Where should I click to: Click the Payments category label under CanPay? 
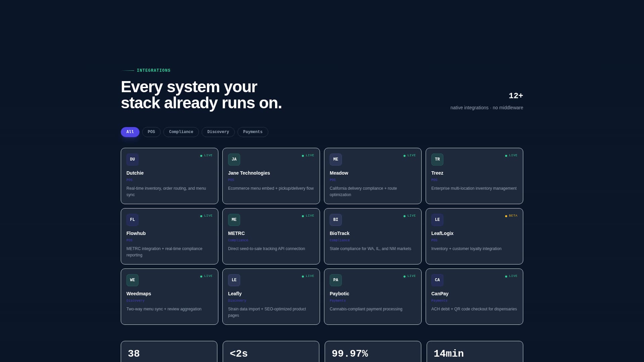pyautogui.click(x=439, y=301)
